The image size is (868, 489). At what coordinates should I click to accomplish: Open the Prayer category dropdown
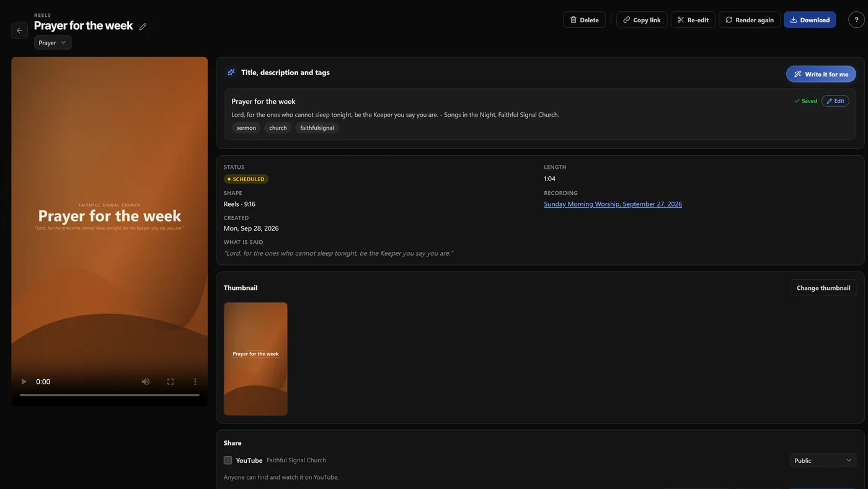point(53,43)
